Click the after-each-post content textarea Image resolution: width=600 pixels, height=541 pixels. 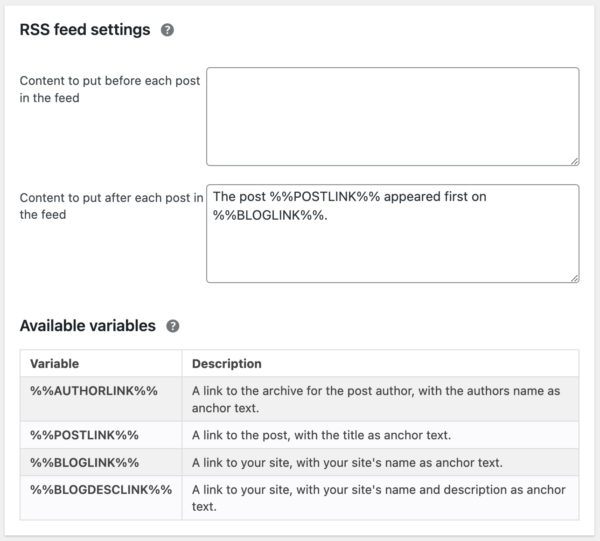click(x=393, y=234)
